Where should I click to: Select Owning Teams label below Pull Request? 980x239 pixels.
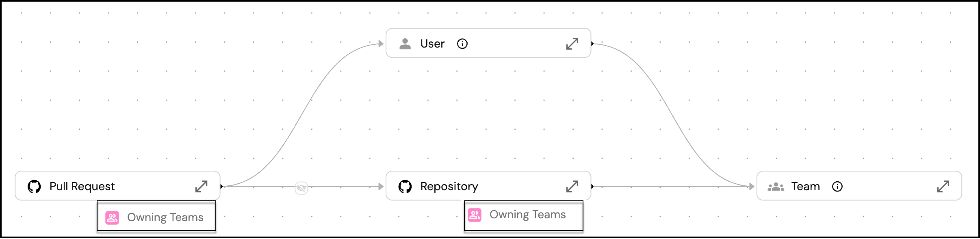point(165,217)
